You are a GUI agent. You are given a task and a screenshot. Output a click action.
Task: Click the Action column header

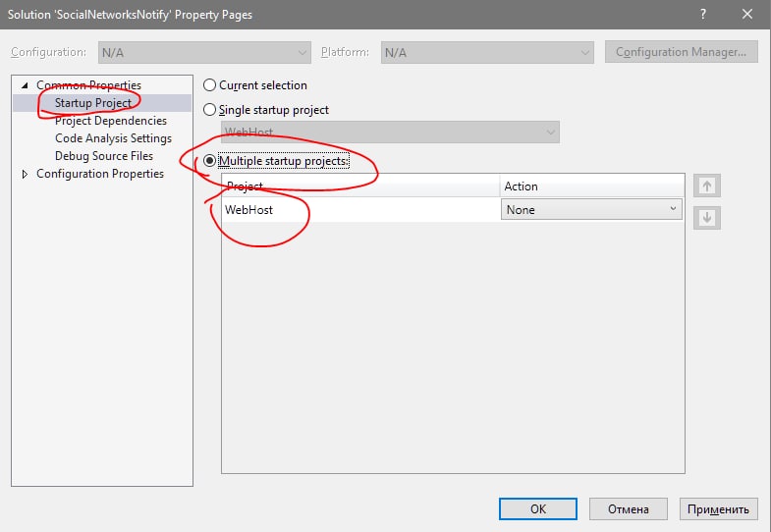tap(592, 186)
